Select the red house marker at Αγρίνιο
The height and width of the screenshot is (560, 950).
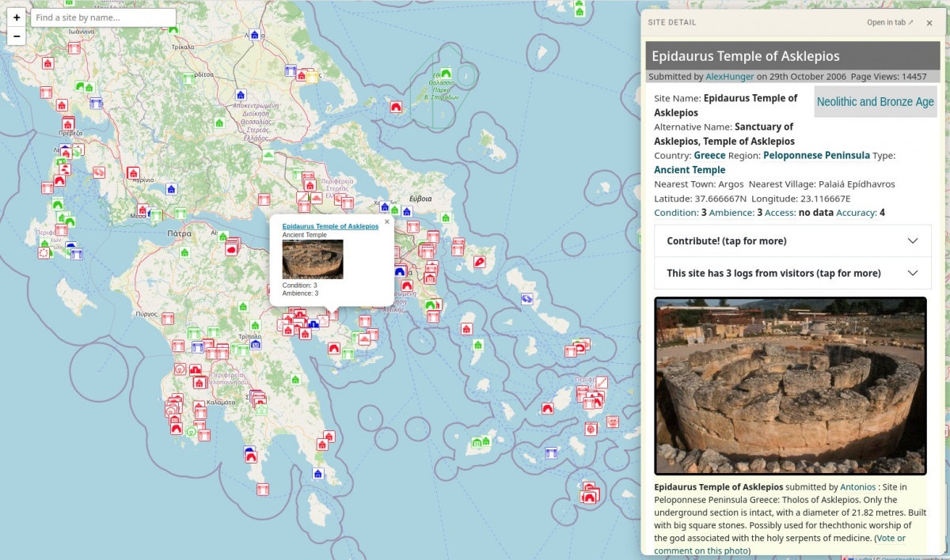[x=133, y=172]
